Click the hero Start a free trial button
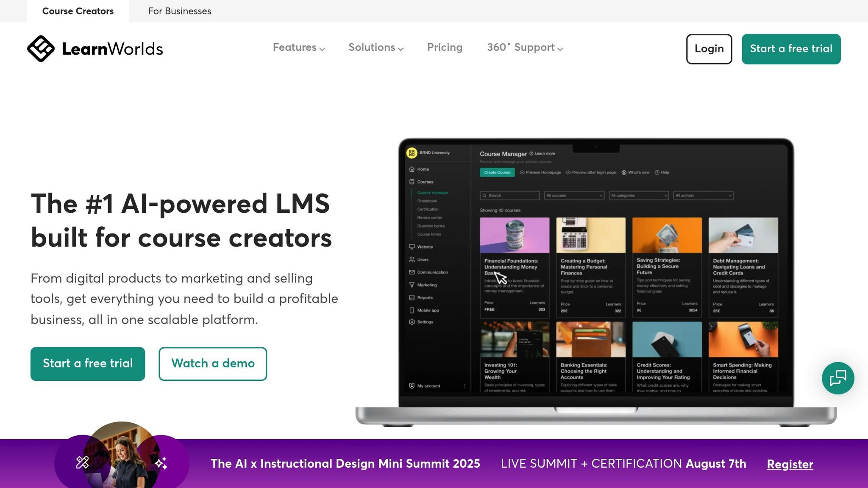Viewport: 868px width, 488px height. 88,364
